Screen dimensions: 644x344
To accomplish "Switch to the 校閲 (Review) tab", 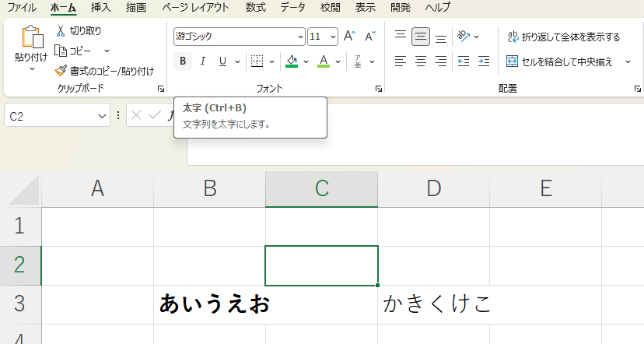I will 331,8.
